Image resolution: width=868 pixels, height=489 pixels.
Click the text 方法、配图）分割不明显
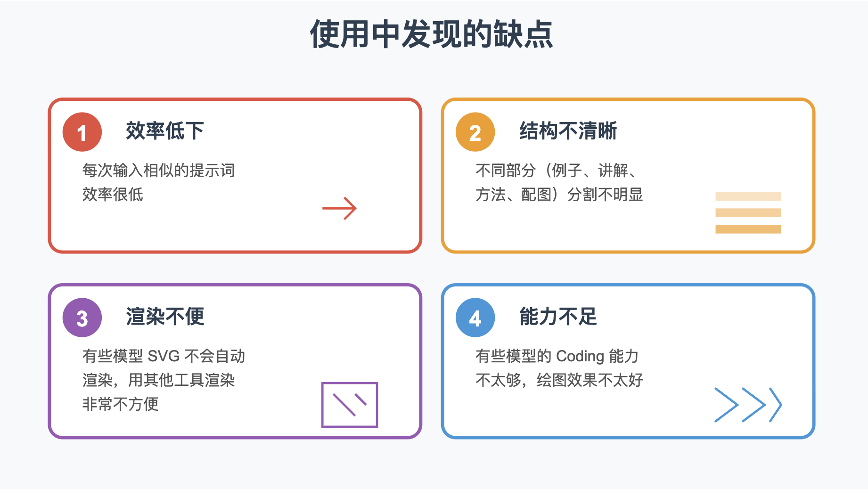pyautogui.click(x=559, y=194)
